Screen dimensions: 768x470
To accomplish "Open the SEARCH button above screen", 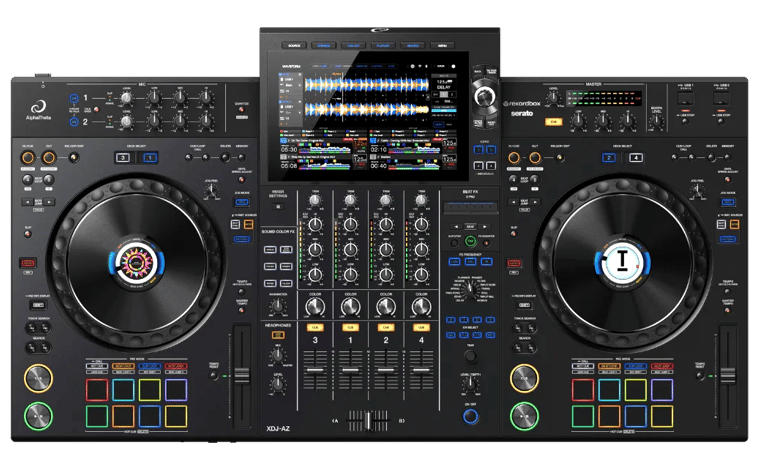I will pos(413,46).
